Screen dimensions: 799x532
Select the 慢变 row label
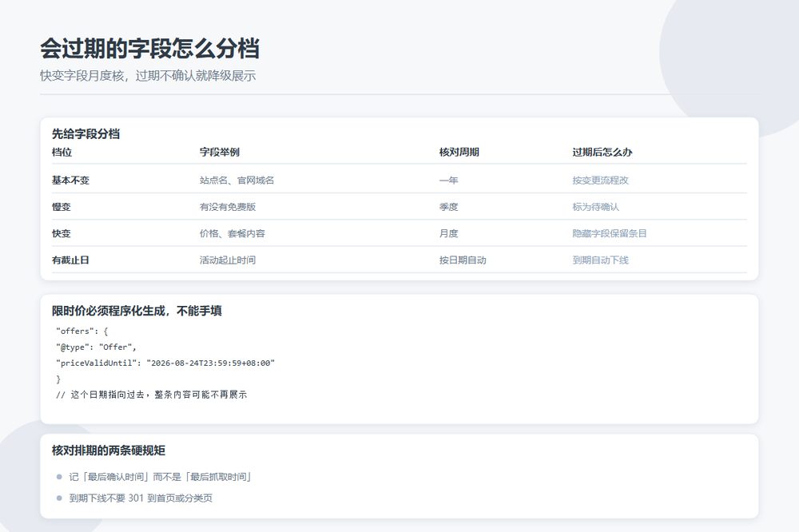[62, 207]
